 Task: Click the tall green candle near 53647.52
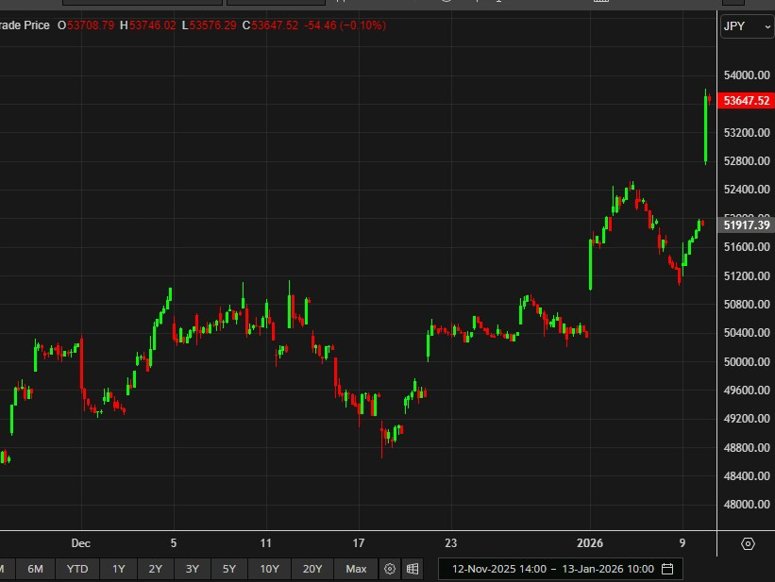[x=705, y=127]
